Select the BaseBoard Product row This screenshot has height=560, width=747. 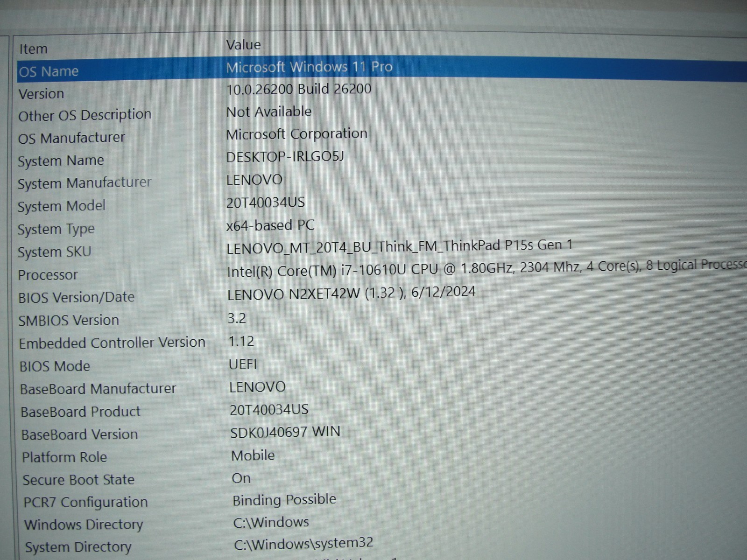(80, 412)
